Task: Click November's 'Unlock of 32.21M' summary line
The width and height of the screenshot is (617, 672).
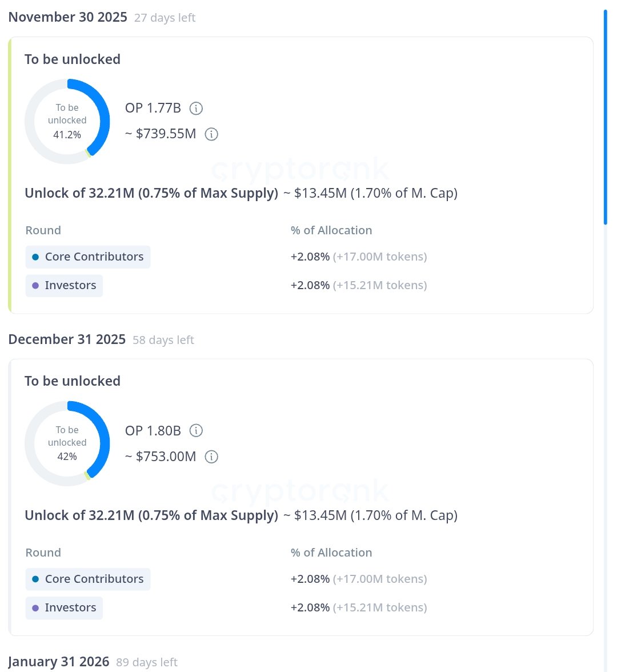Action: point(151,193)
